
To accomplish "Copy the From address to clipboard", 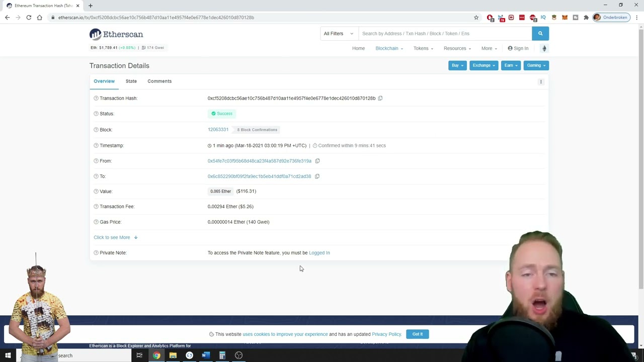I will tap(317, 161).
